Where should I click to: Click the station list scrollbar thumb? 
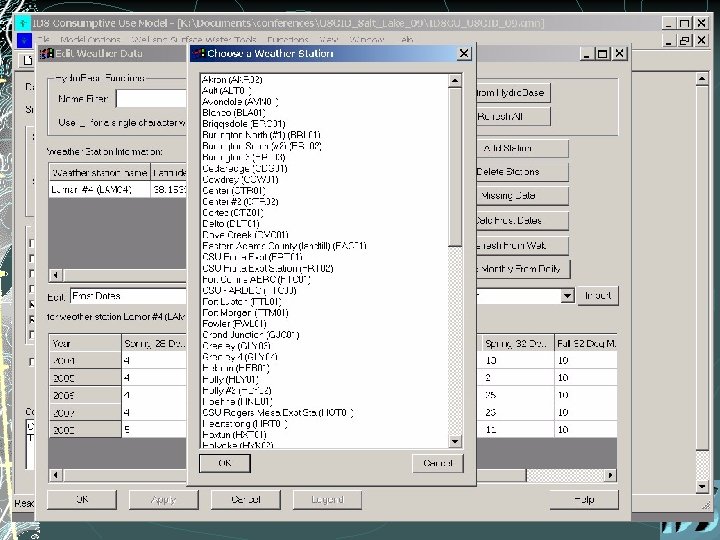point(455,167)
